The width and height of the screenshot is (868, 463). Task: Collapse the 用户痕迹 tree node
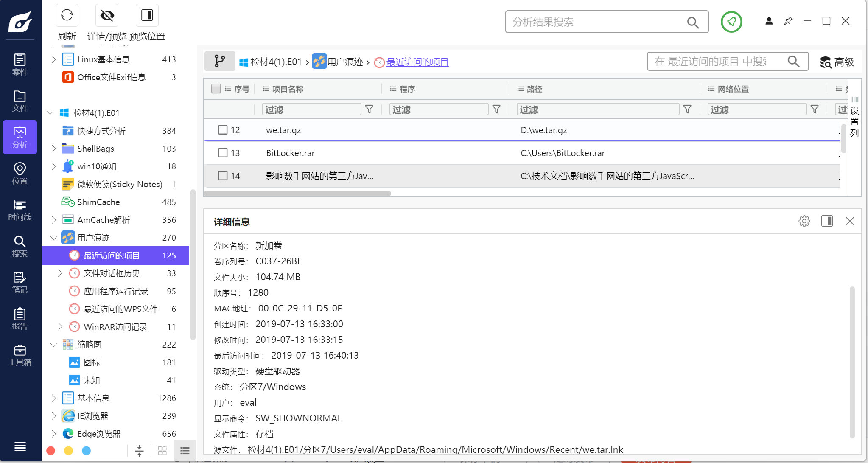pyautogui.click(x=53, y=238)
